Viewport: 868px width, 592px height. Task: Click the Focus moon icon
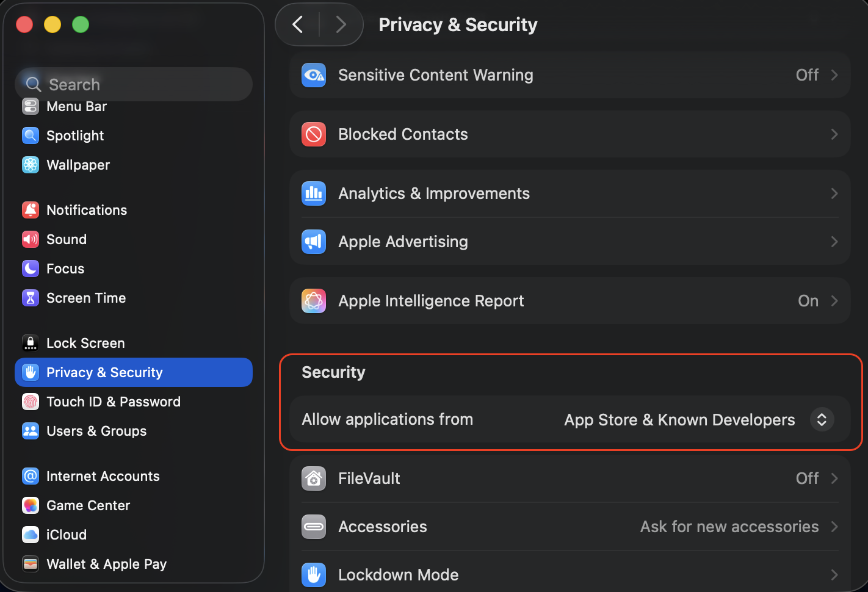tap(31, 269)
